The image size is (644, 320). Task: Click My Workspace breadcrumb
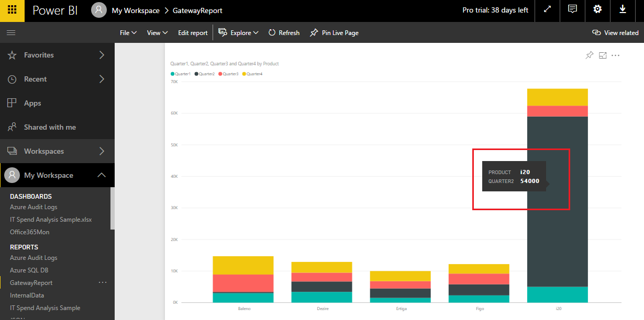pyautogui.click(x=136, y=10)
